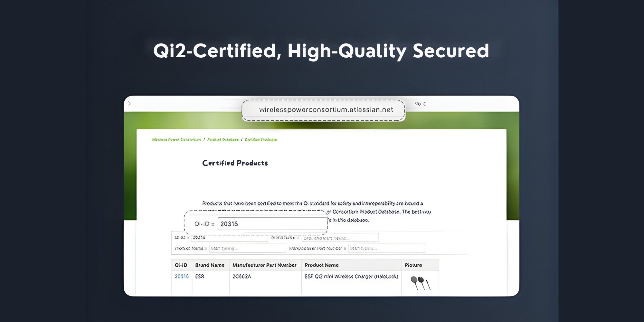Click the Manufacturer Part Number column header

[264, 265]
